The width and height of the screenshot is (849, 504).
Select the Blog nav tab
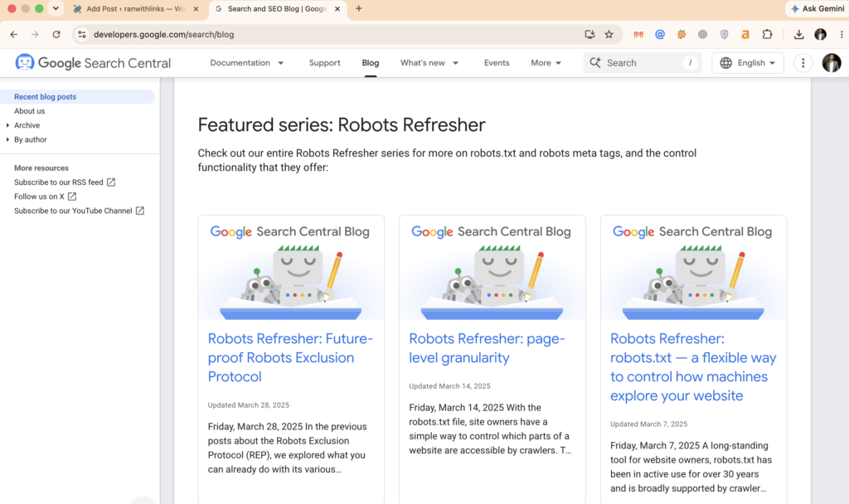tap(371, 63)
